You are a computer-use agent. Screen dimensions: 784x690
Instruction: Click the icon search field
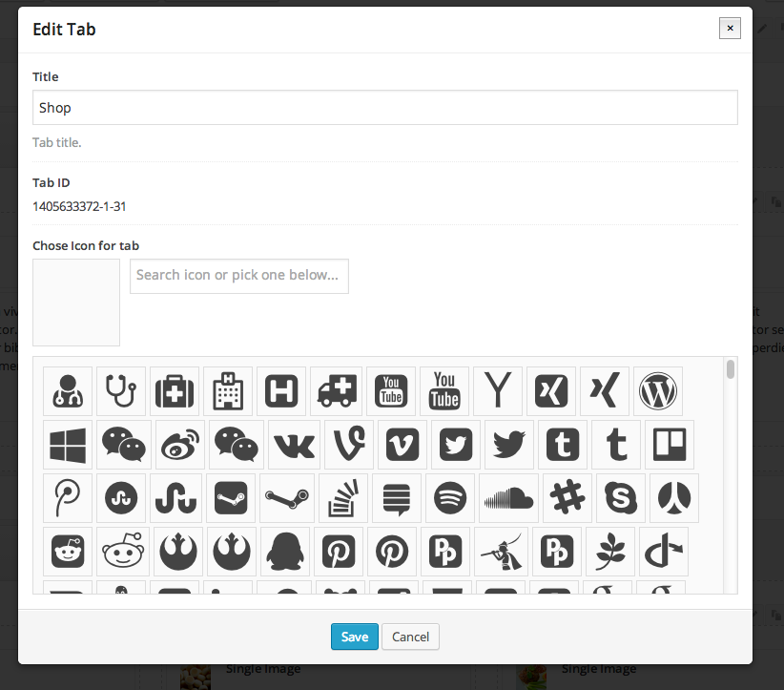(238, 276)
